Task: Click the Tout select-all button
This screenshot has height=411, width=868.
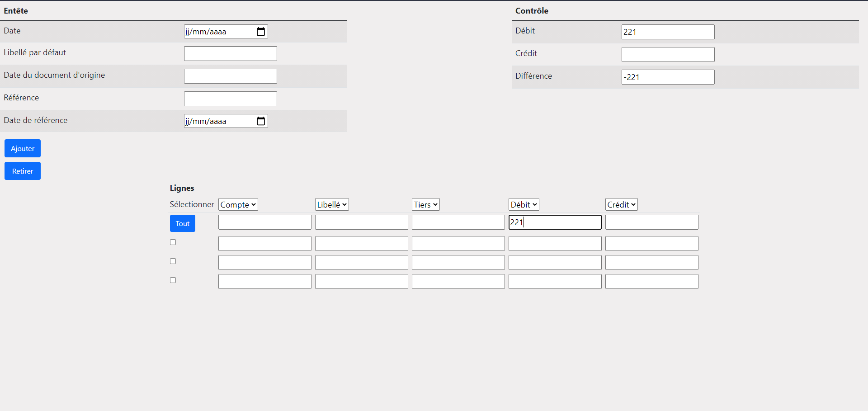Action: pyautogui.click(x=183, y=223)
